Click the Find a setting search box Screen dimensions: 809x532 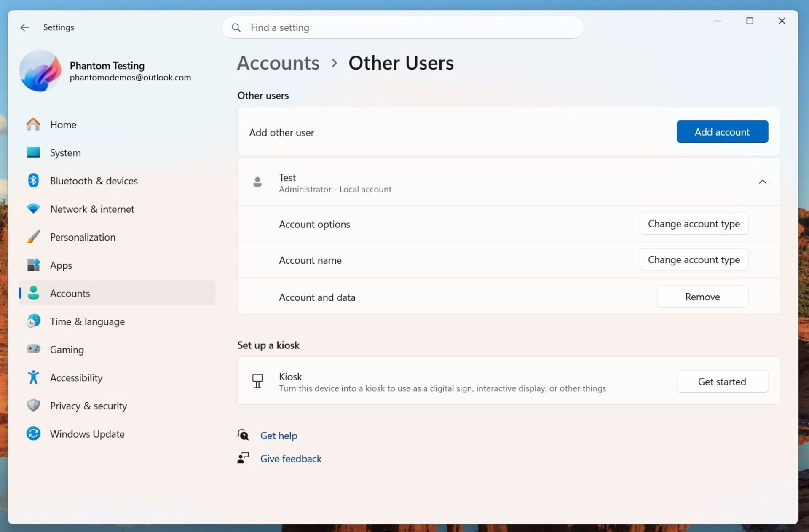[x=402, y=27]
